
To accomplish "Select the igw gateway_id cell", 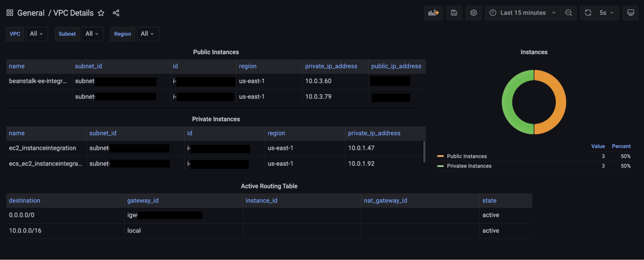I will [184, 215].
